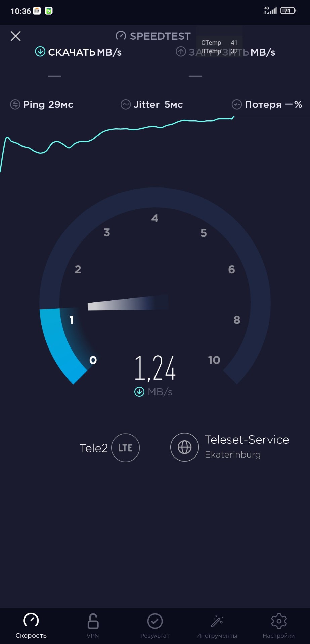Tap the globe server icon
Screen dimensions: 310x644
pos(184,447)
